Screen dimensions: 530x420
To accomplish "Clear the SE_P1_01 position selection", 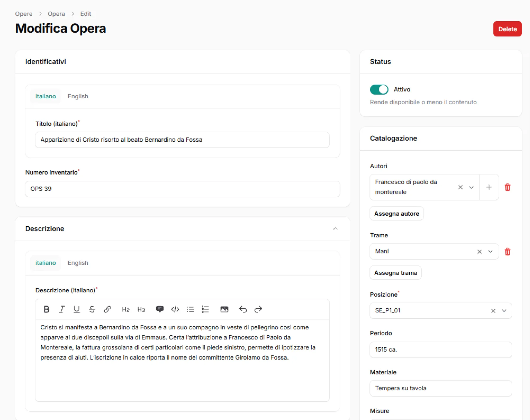I will [x=493, y=311].
